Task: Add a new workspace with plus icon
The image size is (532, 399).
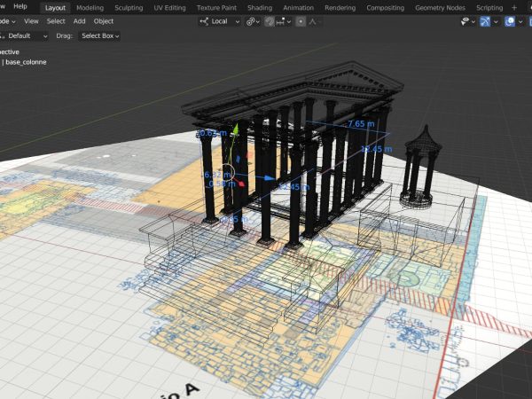Action: click(514, 8)
